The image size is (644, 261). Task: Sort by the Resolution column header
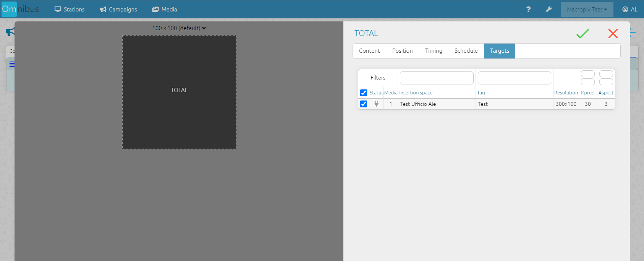566,93
